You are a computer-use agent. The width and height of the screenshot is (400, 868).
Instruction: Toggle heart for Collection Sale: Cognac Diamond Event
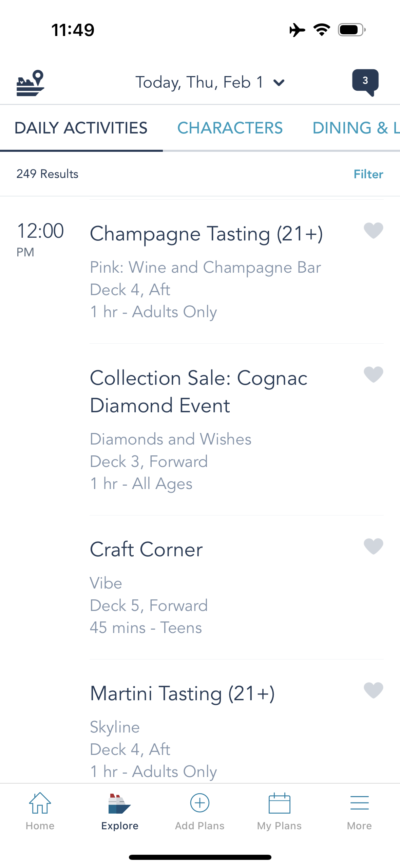tap(373, 375)
